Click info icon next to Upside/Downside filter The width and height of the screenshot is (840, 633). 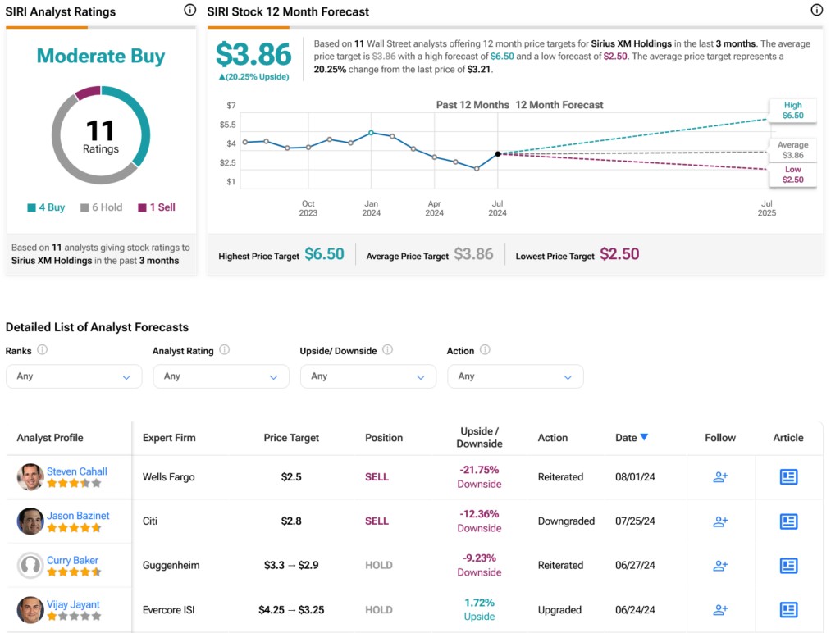[387, 350]
